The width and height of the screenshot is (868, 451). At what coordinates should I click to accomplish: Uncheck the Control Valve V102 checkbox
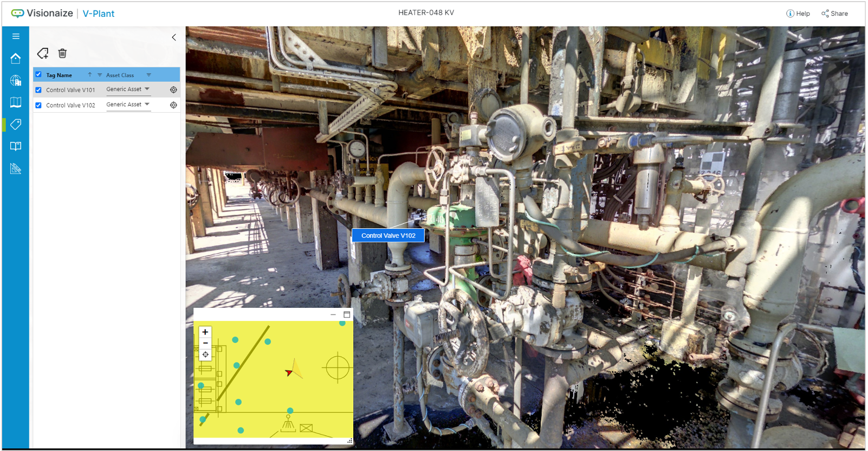point(38,105)
